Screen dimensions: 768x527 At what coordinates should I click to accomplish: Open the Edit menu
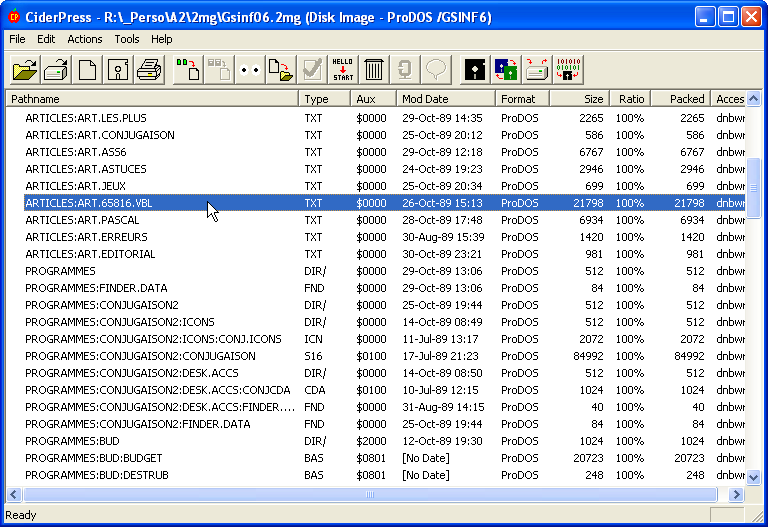(46, 39)
